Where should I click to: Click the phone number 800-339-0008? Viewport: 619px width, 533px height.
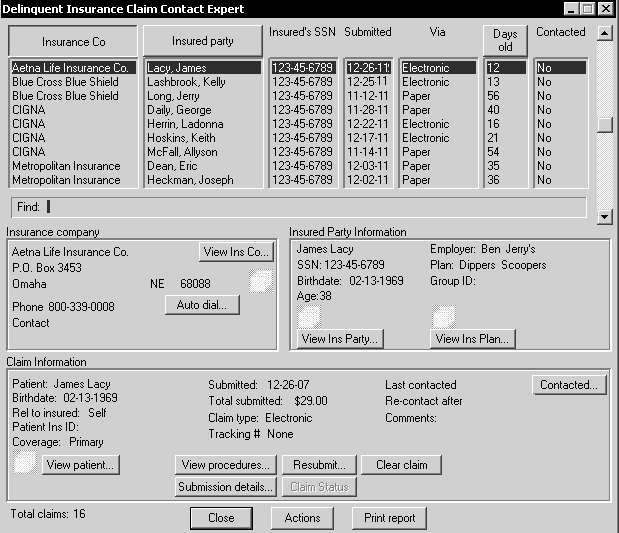[81, 307]
